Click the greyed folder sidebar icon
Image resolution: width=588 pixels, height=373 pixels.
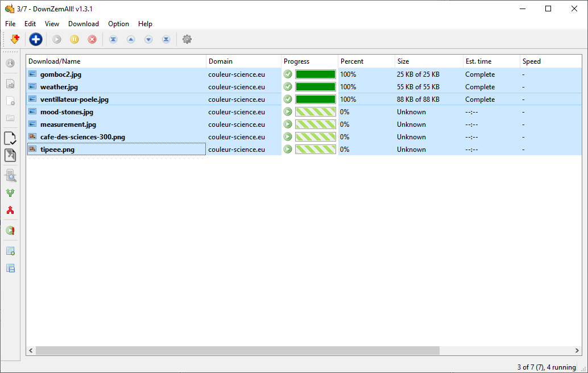10,118
